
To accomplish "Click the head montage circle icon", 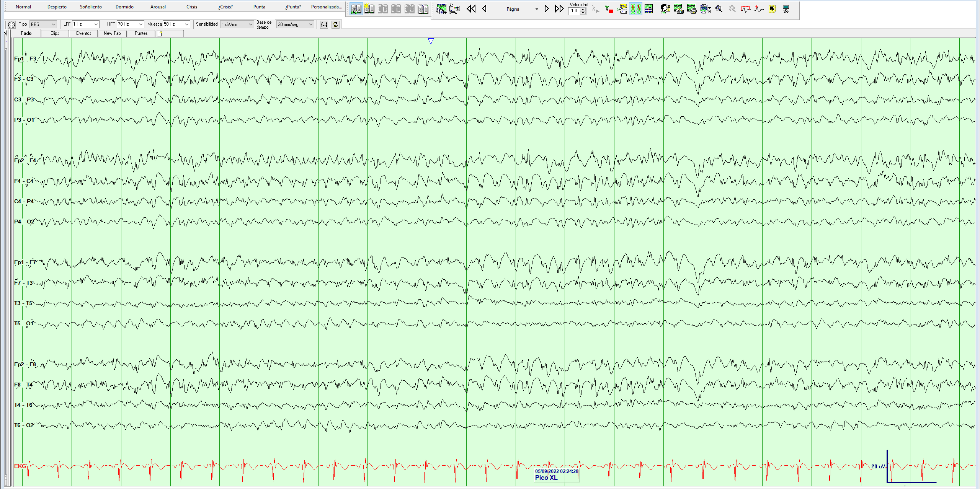I will 11,24.
